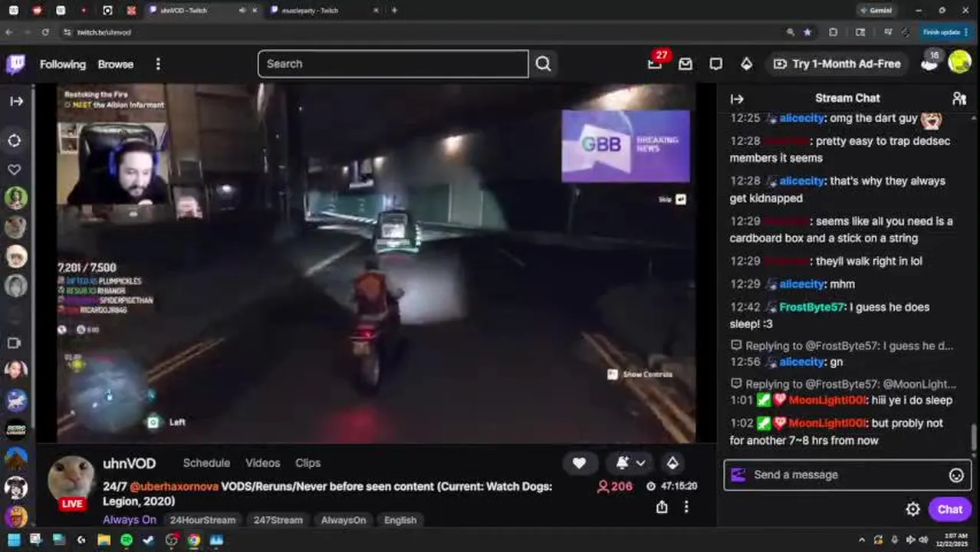Open Get Bits diamond icon in top nav
Viewport: 980px width, 552px height.
pos(746,64)
